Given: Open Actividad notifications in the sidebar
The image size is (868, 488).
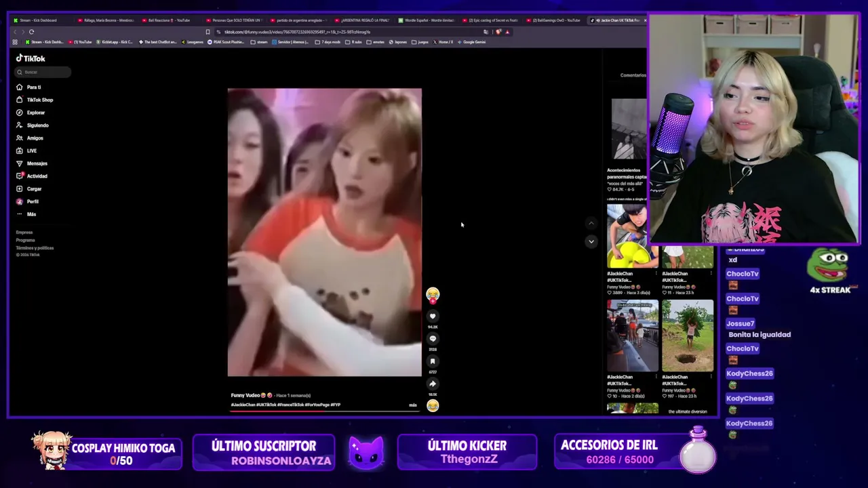Looking at the screenshot, I should 32,176.
